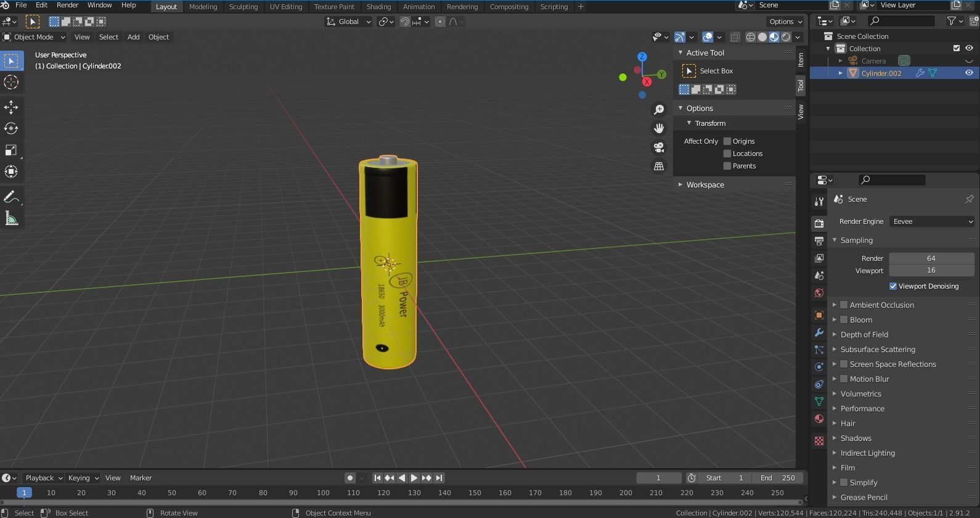Screen dimensions: 980x518
Task: Add new workspace with plus button
Action: [x=581, y=6]
